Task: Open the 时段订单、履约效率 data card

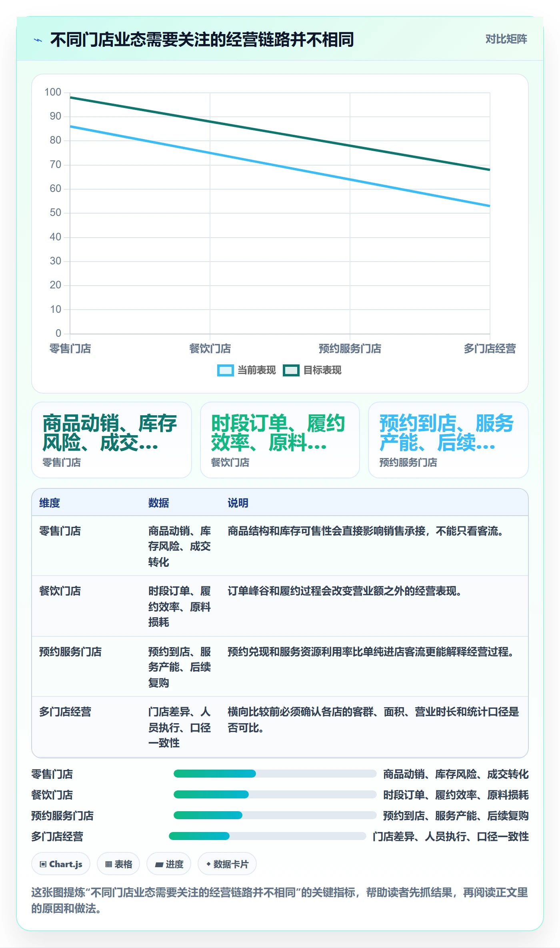Action: pyautogui.click(x=280, y=440)
